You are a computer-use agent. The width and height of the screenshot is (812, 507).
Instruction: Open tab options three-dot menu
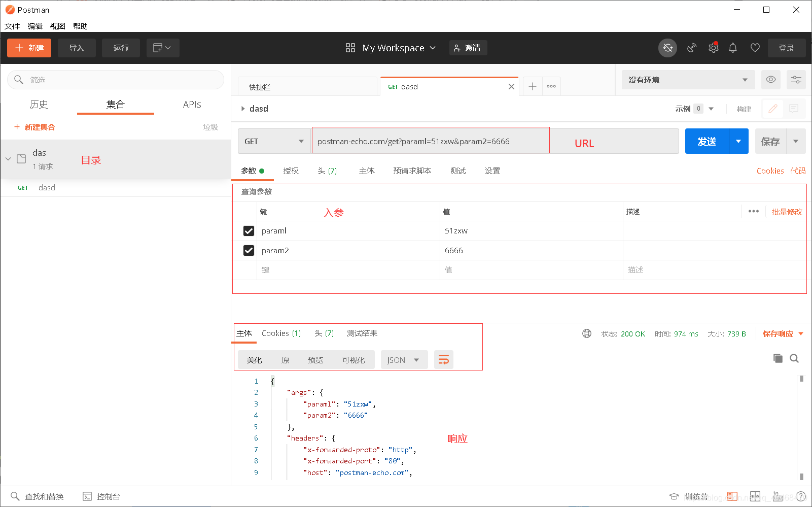pos(551,86)
